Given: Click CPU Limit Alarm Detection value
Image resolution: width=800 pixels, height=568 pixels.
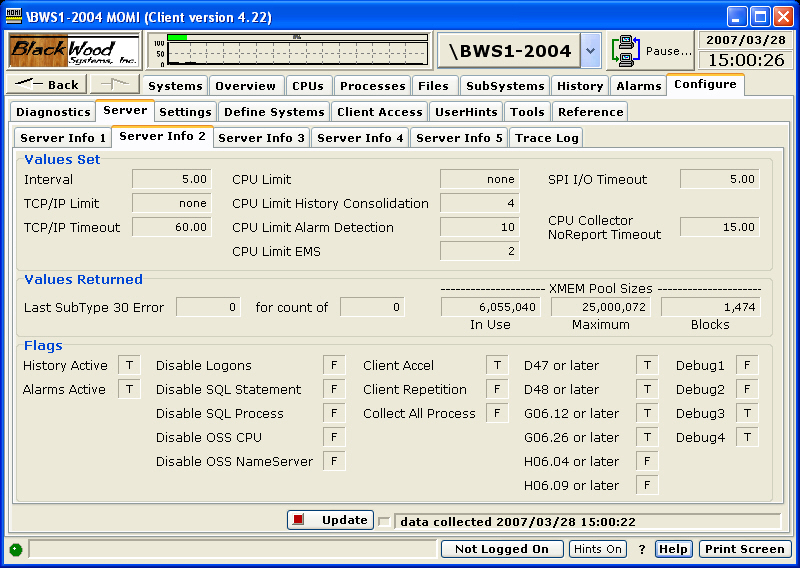Looking at the screenshot, I should 480,227.
